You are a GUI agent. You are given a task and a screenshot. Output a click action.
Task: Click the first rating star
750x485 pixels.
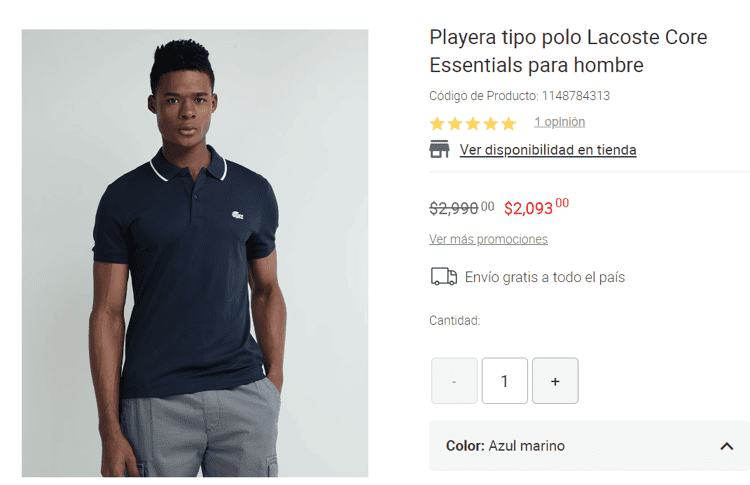point(437,124)
